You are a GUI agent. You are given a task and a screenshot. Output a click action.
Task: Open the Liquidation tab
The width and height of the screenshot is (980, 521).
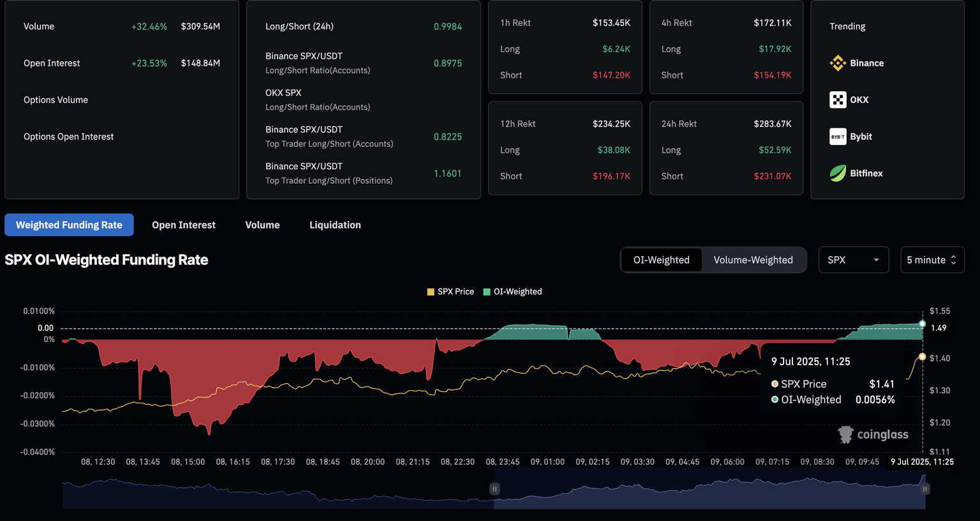[335, 225]
